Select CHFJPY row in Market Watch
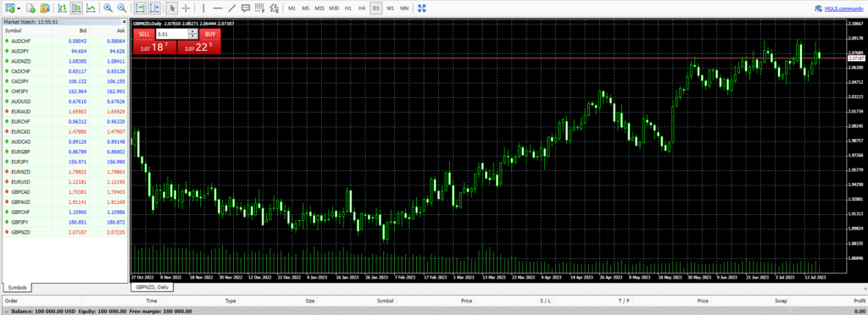Viewport: 868px width, 315px height. (65, 91)
